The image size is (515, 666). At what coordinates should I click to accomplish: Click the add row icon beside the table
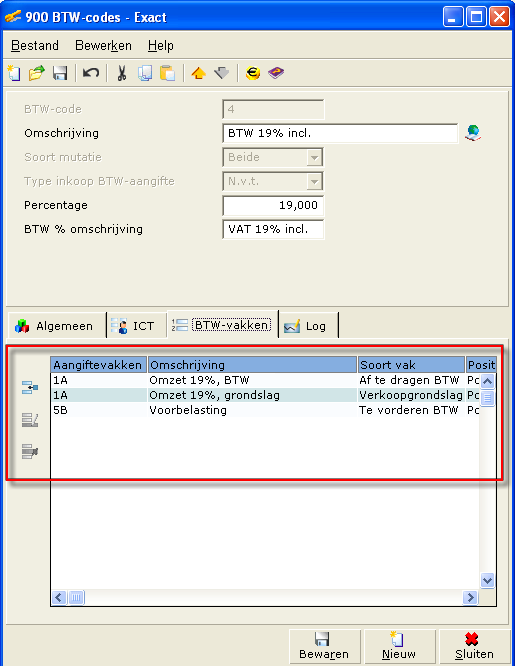tap(30, 387)
